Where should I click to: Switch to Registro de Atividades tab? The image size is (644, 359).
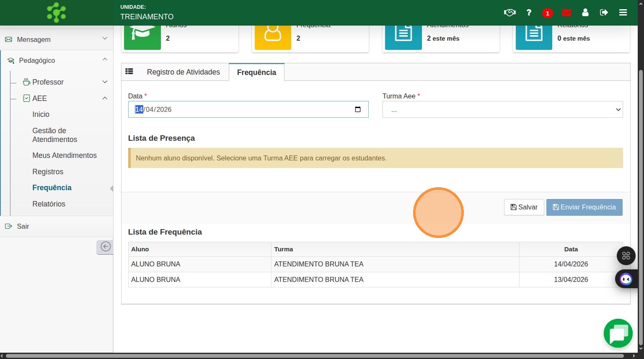(183, 72)
